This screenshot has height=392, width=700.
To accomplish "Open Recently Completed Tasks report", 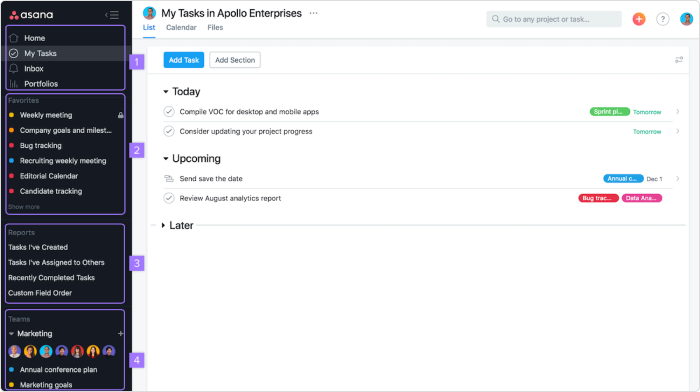I will point(51,278).
